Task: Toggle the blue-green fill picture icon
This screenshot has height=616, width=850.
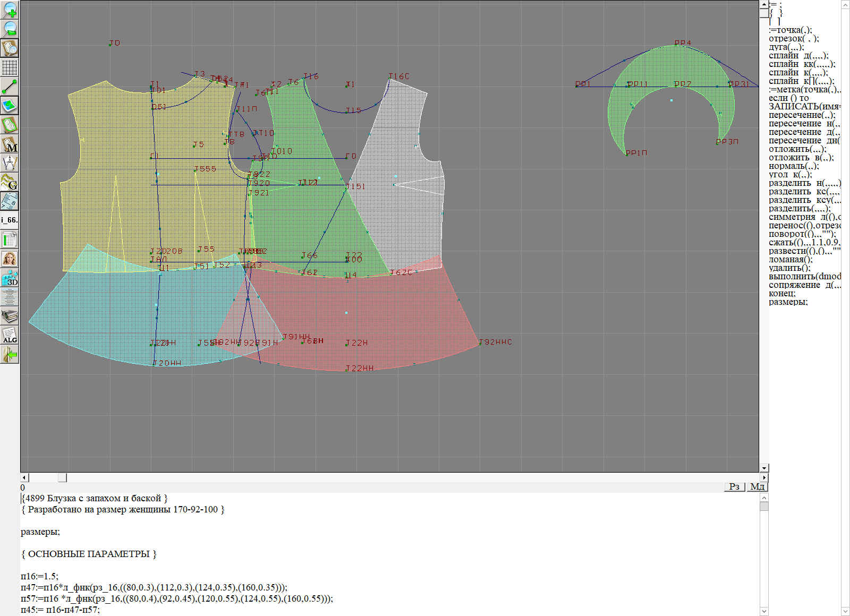Action: point(10,106)
